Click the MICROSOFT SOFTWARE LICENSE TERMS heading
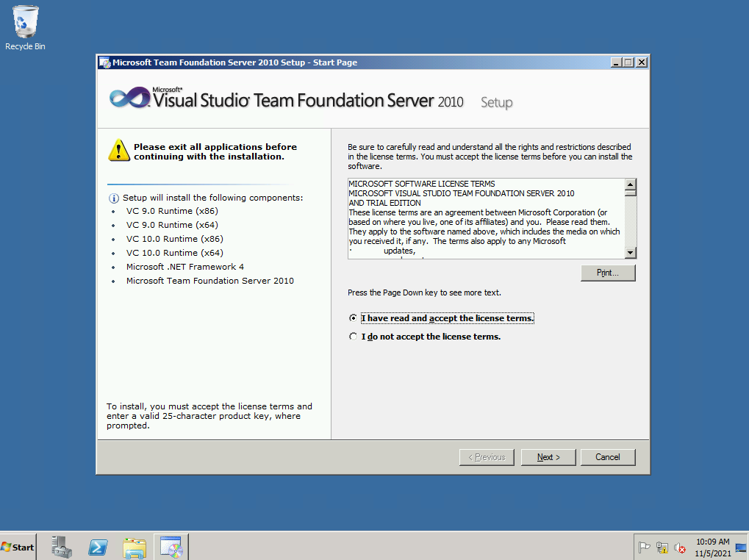Screen dimensions: 749x560 point(422,184)
